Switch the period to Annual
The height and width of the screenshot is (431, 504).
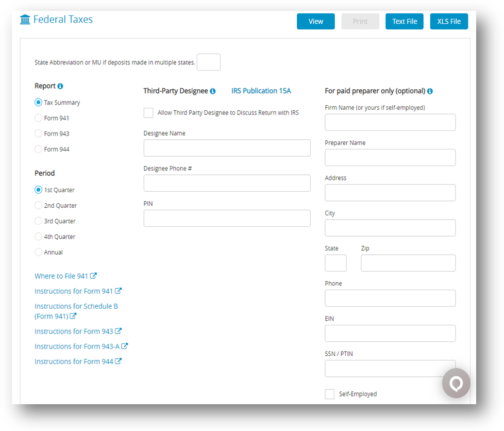38,252
